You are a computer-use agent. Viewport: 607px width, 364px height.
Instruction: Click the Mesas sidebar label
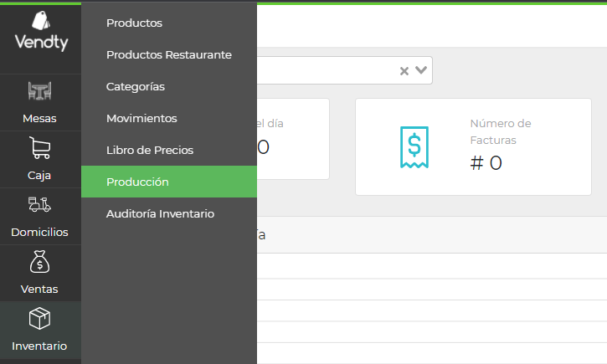39,118
